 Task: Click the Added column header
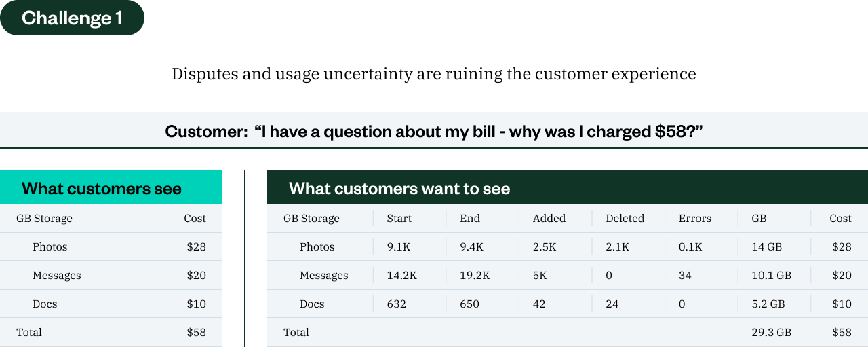coord(549,219)
